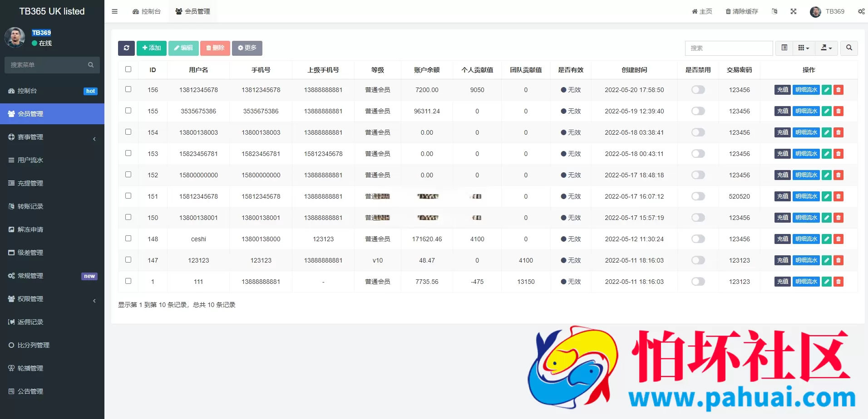Click the green edit pencil icon for ID 155
The width and height of the screenshot is (868, 419).
point(827,111)
